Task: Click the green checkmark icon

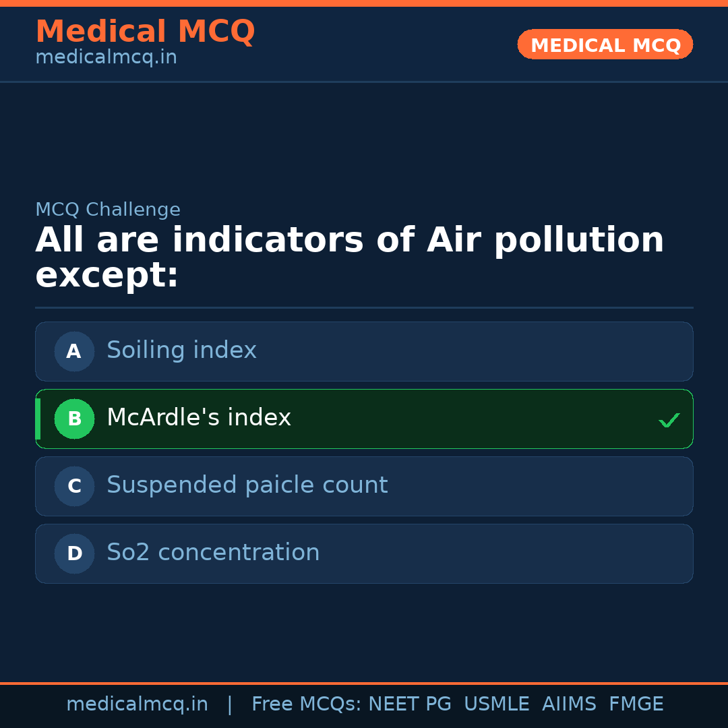Action: click(669, 420)
